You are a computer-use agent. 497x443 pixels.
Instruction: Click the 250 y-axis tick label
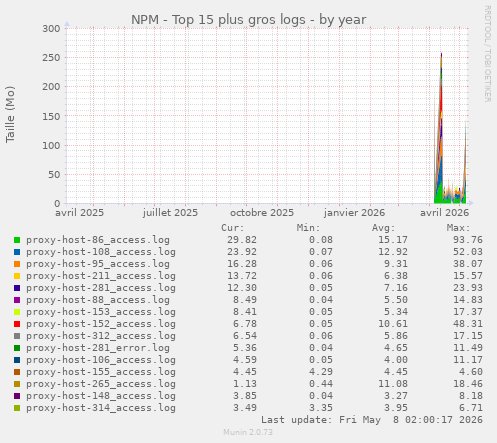pos(51,58)
